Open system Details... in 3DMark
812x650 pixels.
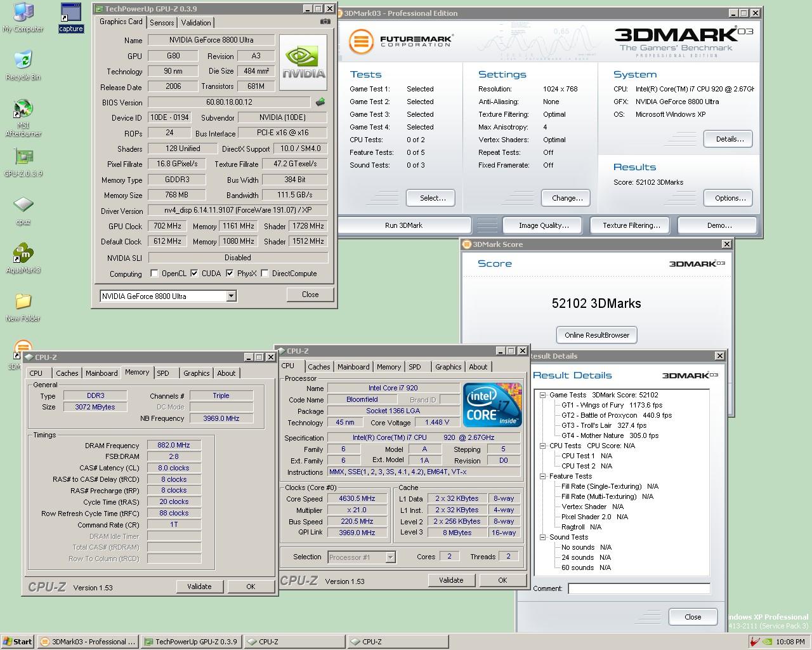(x=730, y=139)
